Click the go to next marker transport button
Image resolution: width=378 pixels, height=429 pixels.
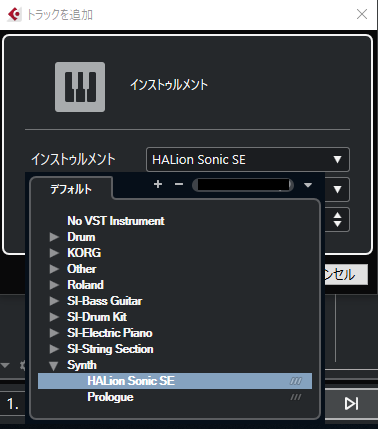351,403
